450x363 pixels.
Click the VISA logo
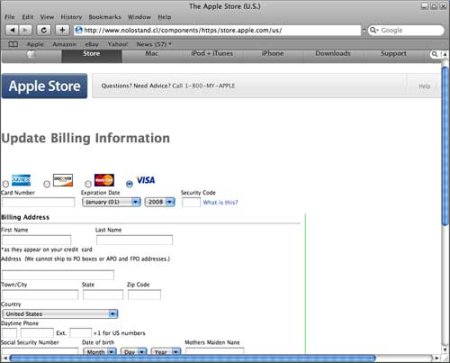pyautogui.click(x=146, y=180)
